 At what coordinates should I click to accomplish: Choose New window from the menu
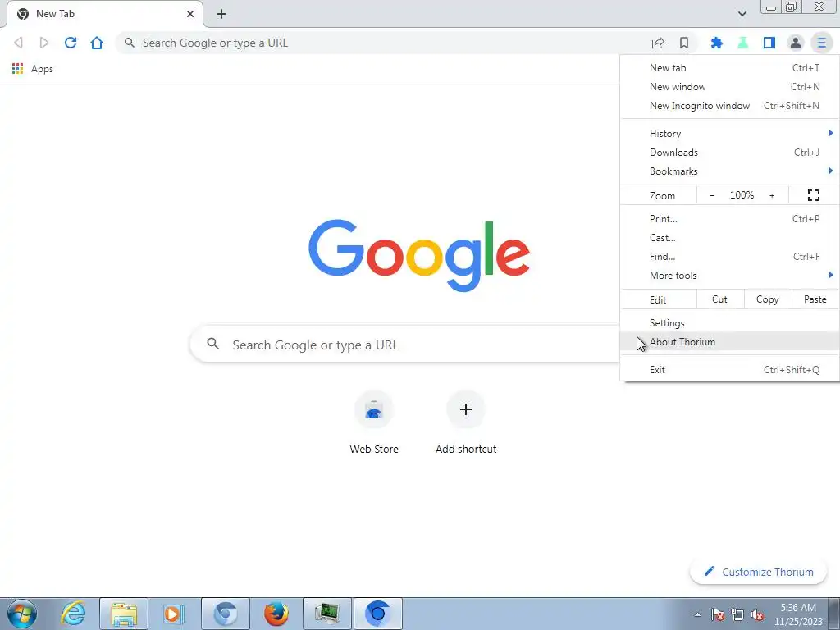point(729,87)
